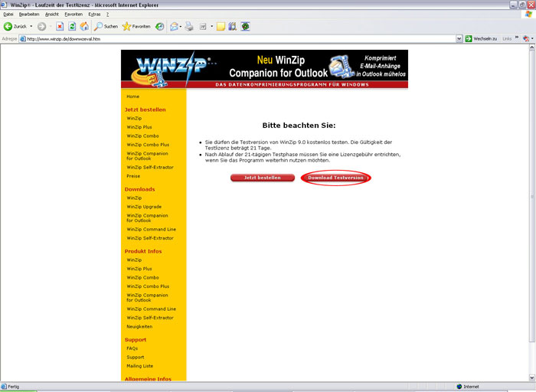Open the Datei menu
The height and width of the screenshot is (392, 536).
[x=8, y=15]
